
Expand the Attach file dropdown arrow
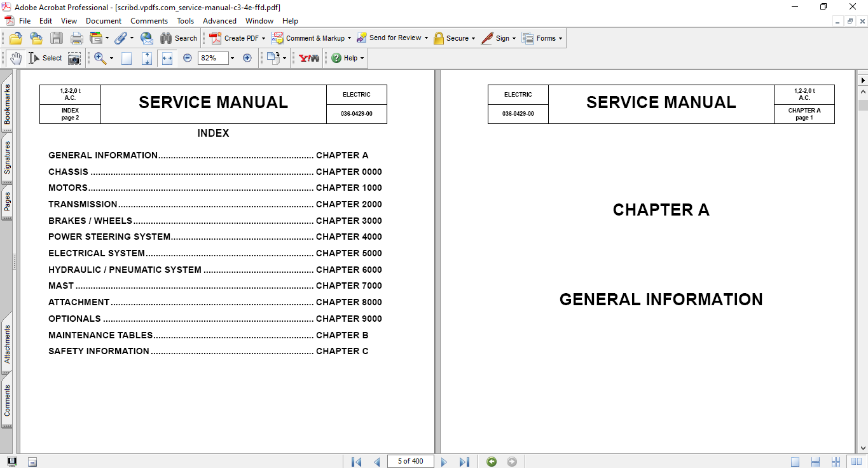[x=132, y=38]
